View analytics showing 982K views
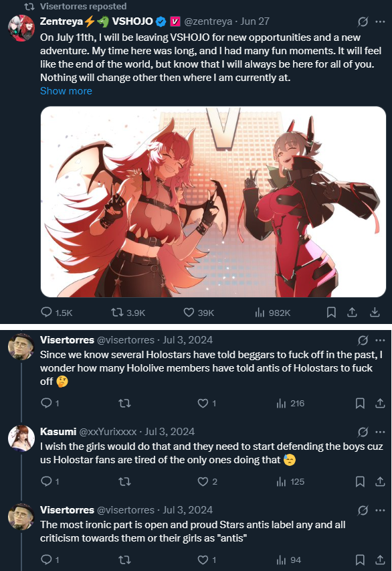 click(273, 313)
